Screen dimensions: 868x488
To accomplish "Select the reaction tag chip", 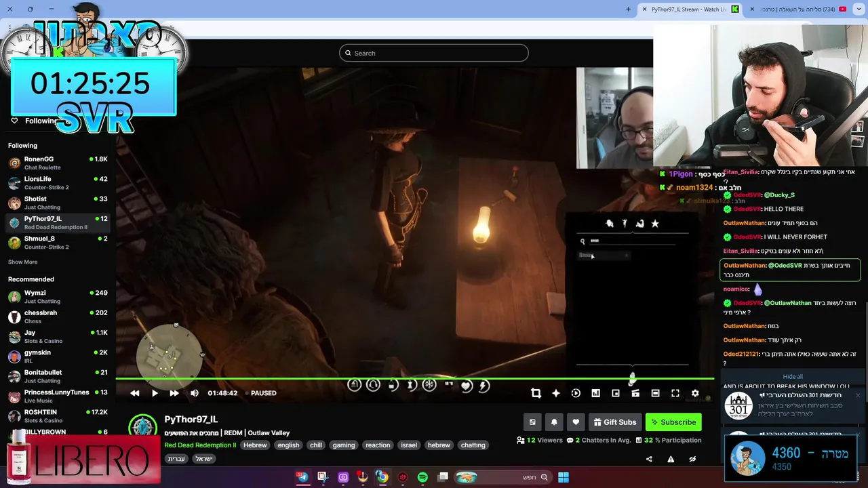I will point(378,445).
